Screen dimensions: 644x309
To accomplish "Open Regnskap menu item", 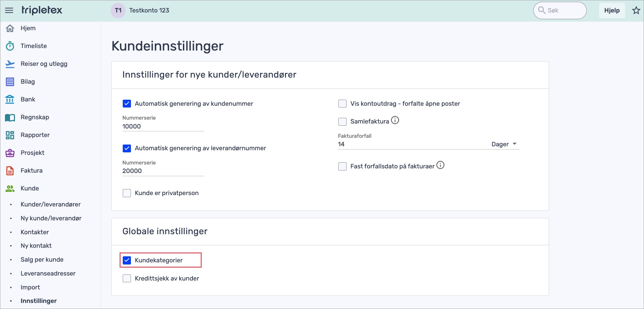I will click(x=35, y=117).
